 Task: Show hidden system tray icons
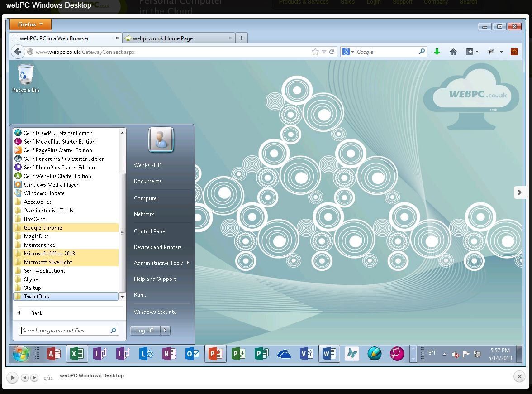pos(444,354)
